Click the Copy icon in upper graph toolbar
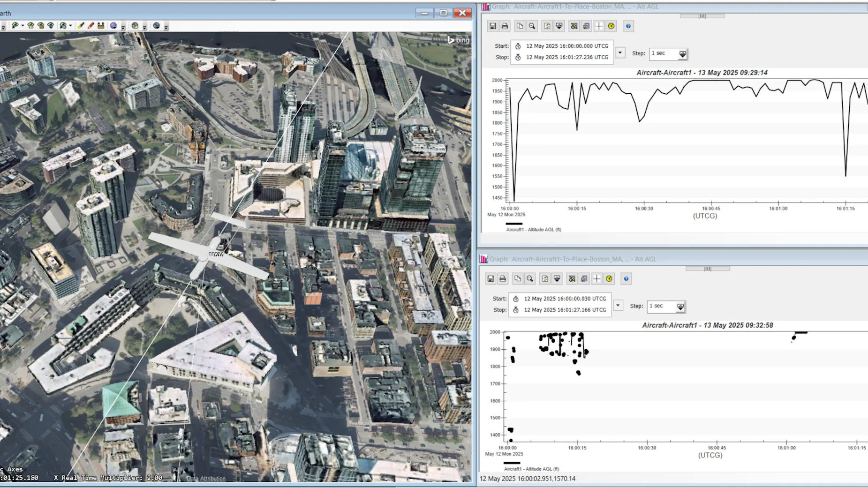 (520, 26)
